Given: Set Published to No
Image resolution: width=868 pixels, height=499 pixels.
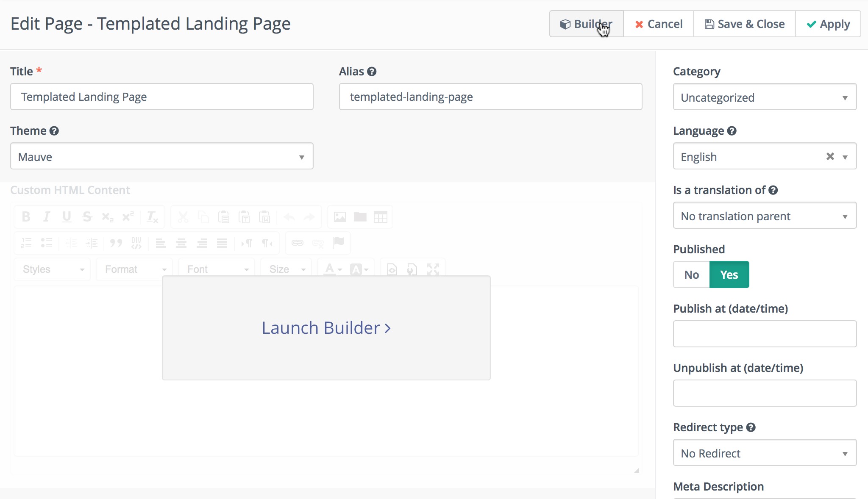Looking at the screenshot, I should pyautogui.click(x=691, y=274).
